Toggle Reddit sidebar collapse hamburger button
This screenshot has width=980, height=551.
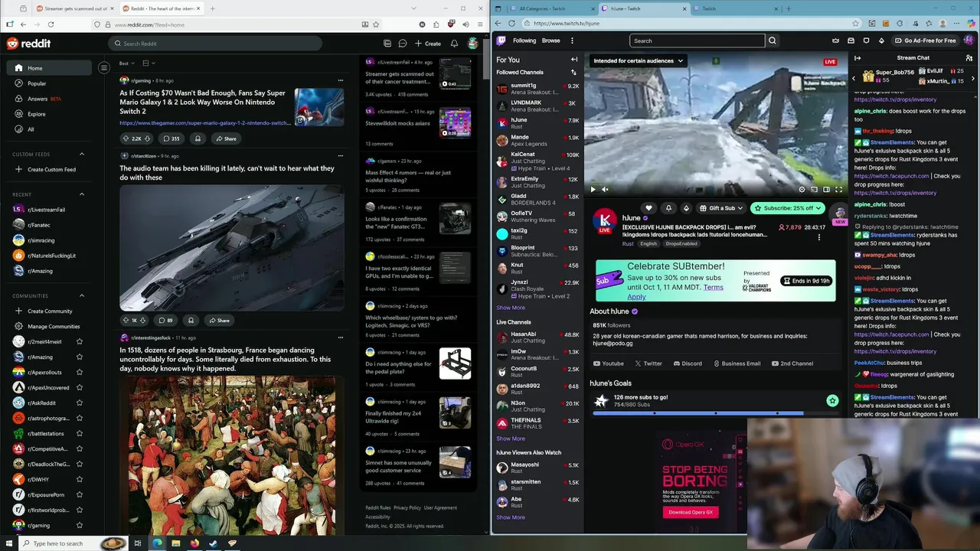click(x=104, y=68)
